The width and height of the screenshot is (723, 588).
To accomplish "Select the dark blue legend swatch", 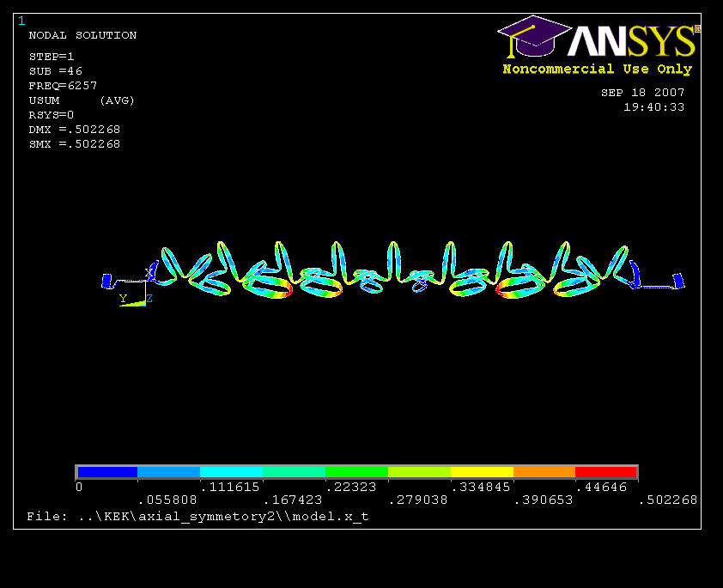I will tap(107, 472).
